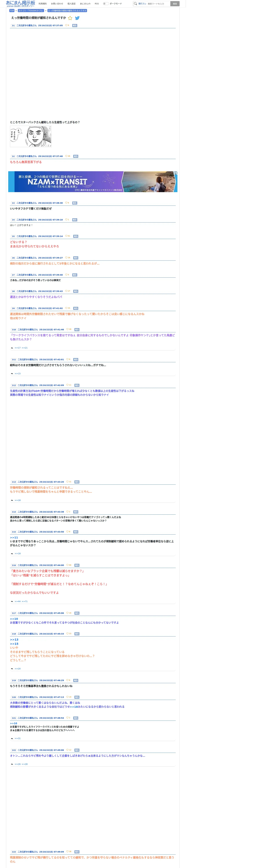
Task: Click the >>20 reply link under post 18
Action: tap(17, 669)
